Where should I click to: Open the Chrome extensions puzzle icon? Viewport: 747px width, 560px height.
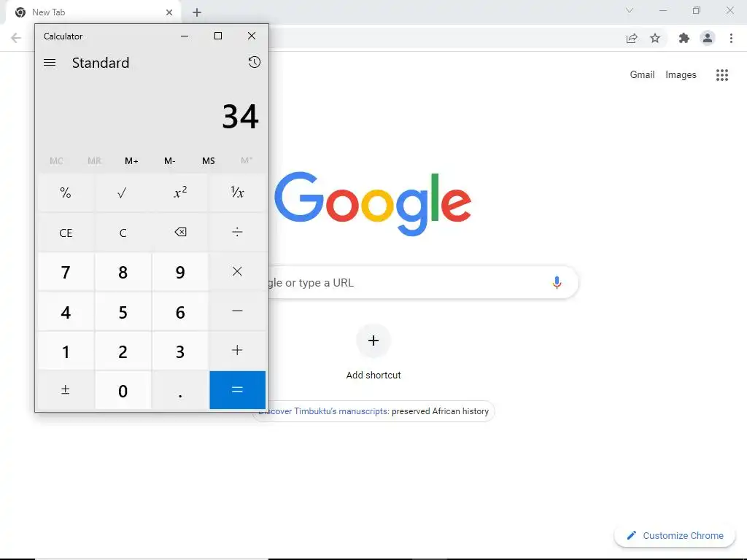(684, 38)
